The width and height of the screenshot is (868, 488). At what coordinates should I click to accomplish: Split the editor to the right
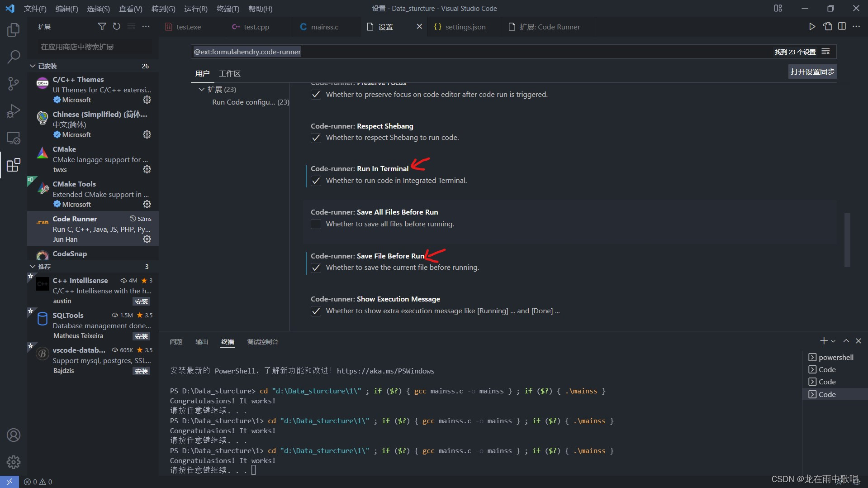(842, 27)
